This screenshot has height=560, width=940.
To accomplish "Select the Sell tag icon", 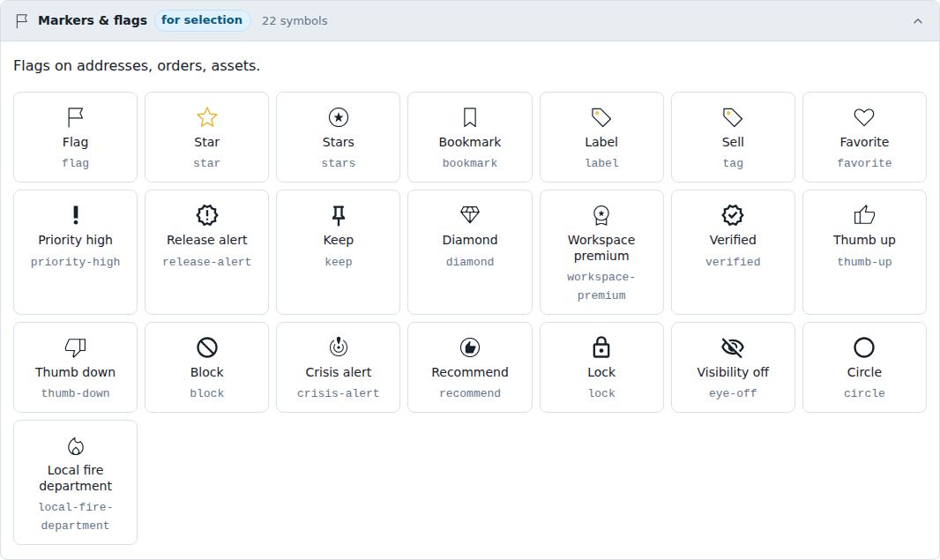I will point(733,117).
